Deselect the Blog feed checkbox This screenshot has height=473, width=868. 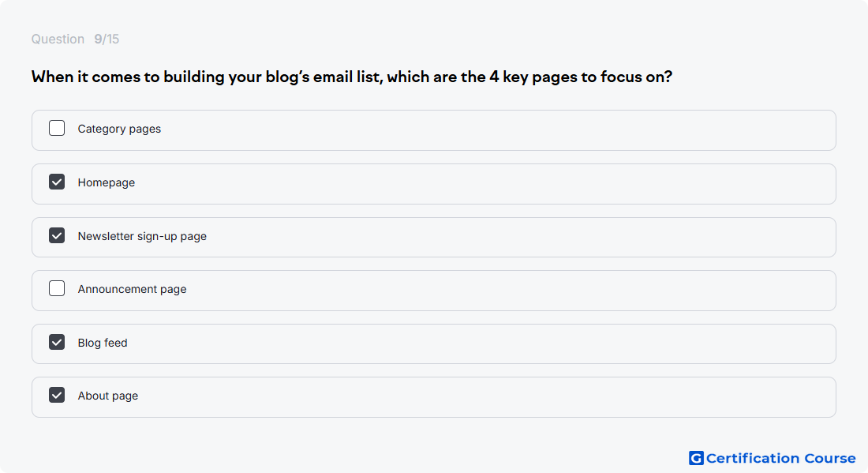pyautogui.click(x=57, y=342)
